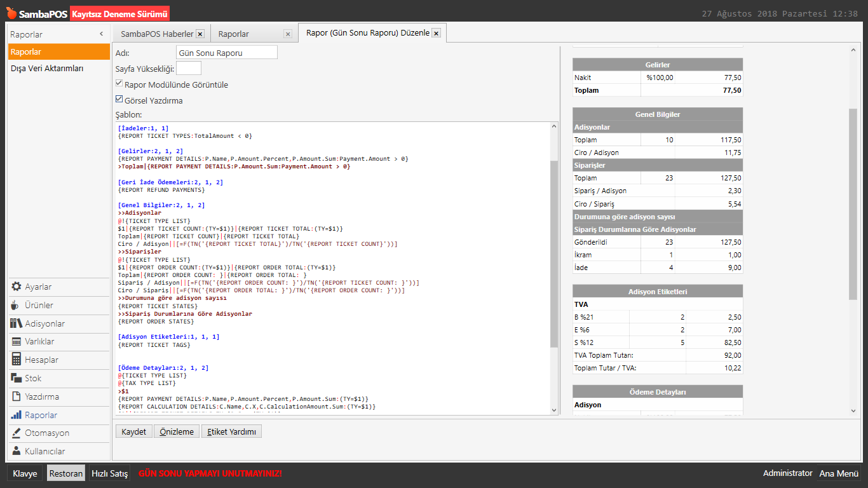The image size is (868, 488).
Task: Open Ayarlar via its gear icon
Action: point(17,287)
